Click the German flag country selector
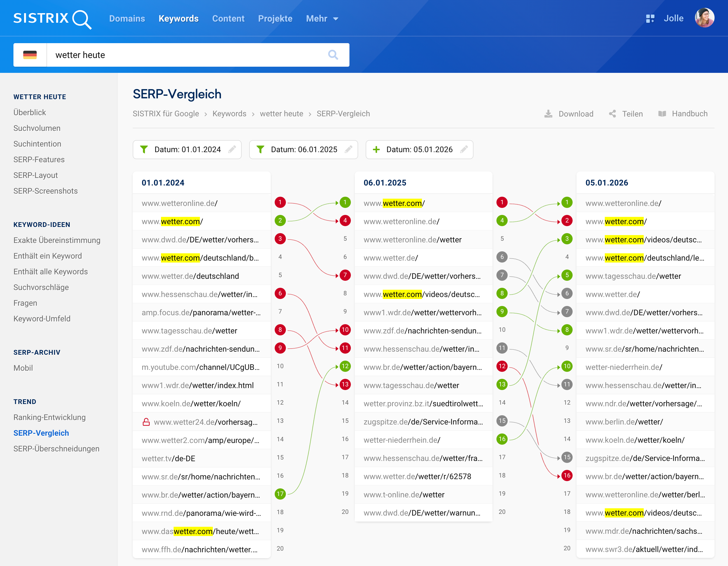728x566 pixels. pyautogui.click(x=30, y=55)
